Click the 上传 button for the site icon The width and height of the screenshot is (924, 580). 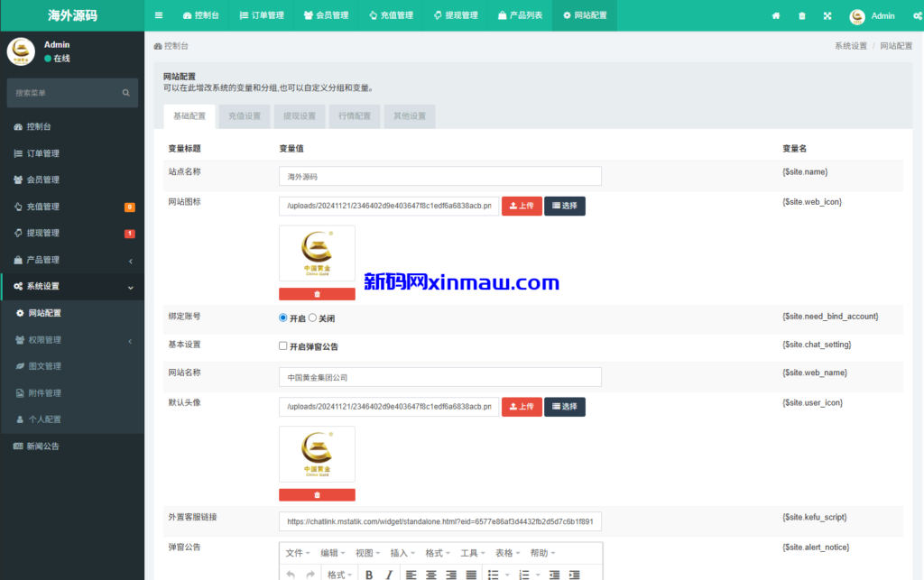coord(522,206)
